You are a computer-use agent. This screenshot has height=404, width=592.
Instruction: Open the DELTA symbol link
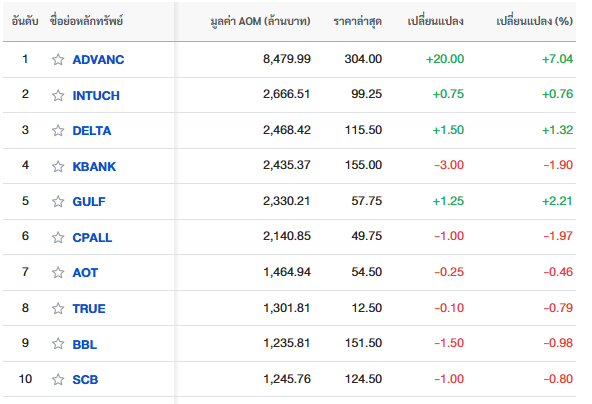click(x=92, y=131)
